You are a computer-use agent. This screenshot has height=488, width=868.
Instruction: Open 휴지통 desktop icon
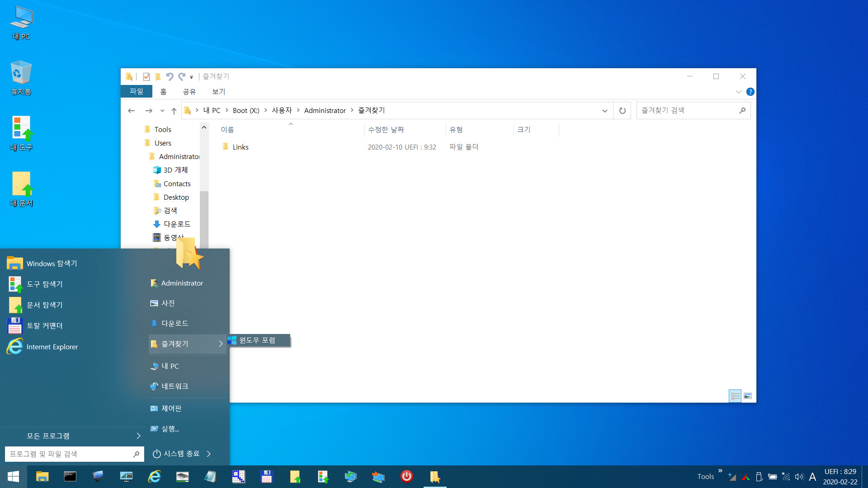21,78
